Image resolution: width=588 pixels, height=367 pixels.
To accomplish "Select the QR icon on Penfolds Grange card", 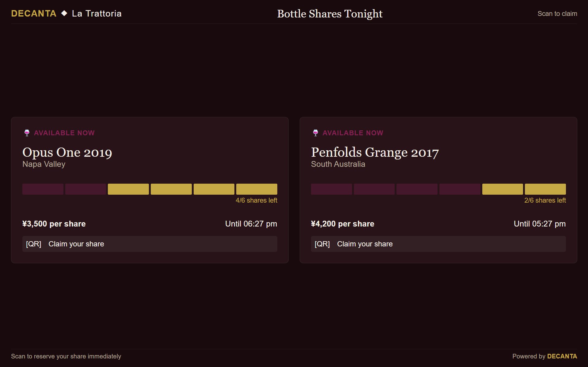I will 322,244.
